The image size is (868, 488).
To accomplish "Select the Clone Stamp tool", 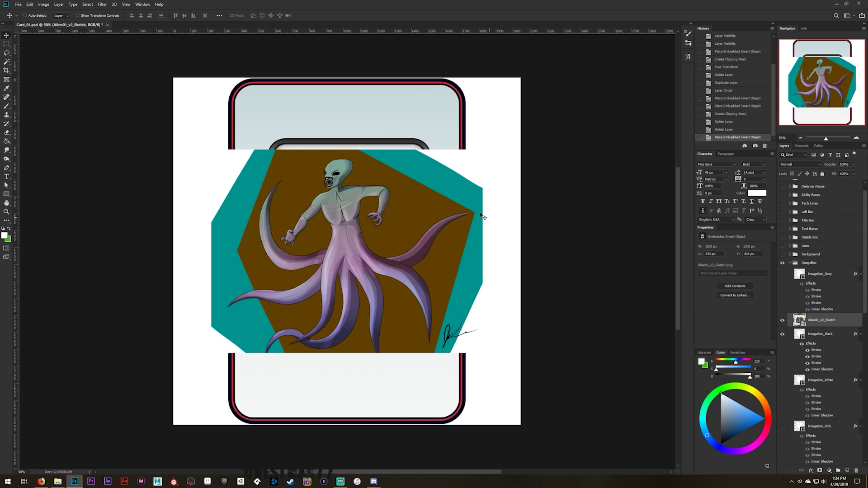I will [x=6, y=115].
